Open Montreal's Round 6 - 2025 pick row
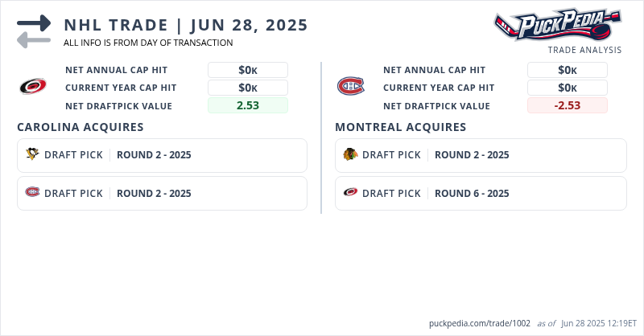Screen dimensions: 644x336 [x=481, y=194]
